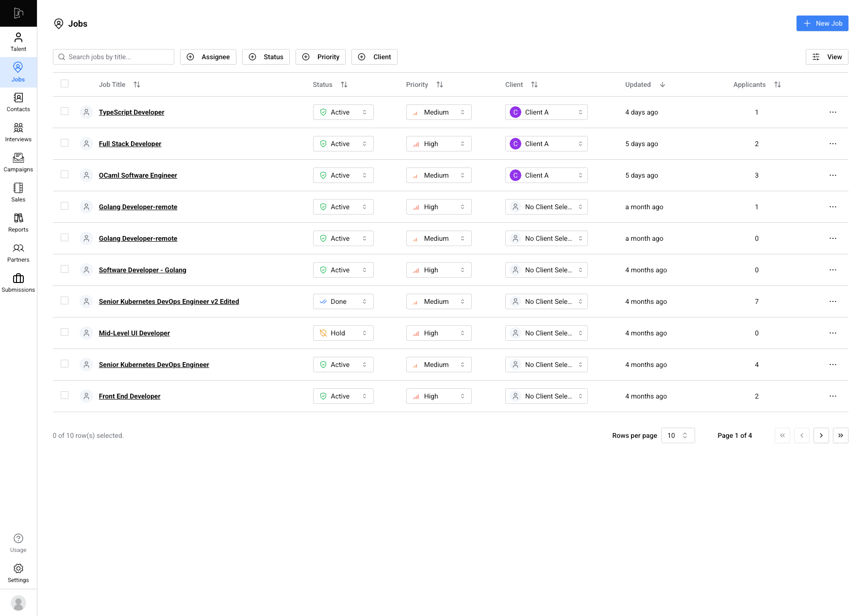Image resolution: width=864 pixels, height=616 pixels.
Task: Open the Priority dropdown on Golang Developer-remote
Action: [x=438, y=206]
